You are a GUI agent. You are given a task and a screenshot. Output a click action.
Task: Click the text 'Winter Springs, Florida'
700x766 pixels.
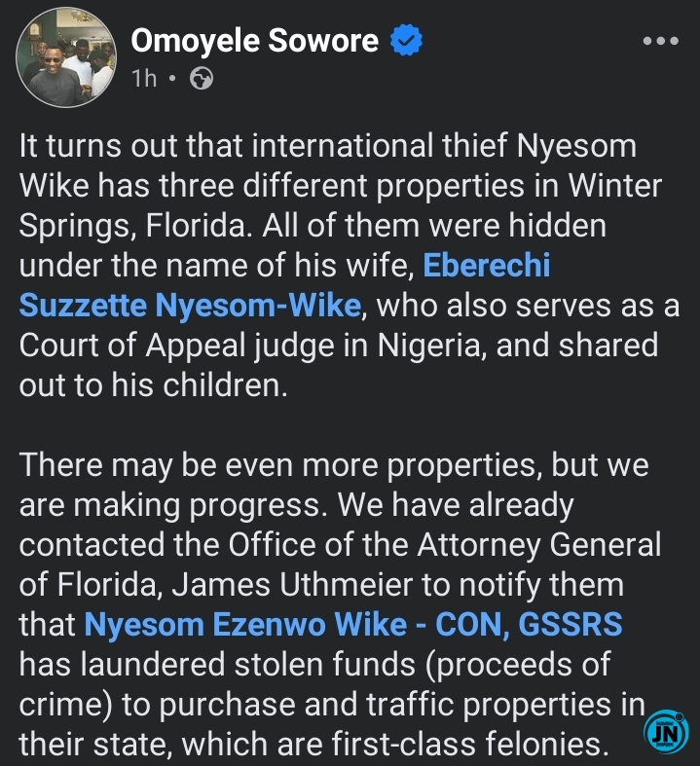click(x=341, y=205)
